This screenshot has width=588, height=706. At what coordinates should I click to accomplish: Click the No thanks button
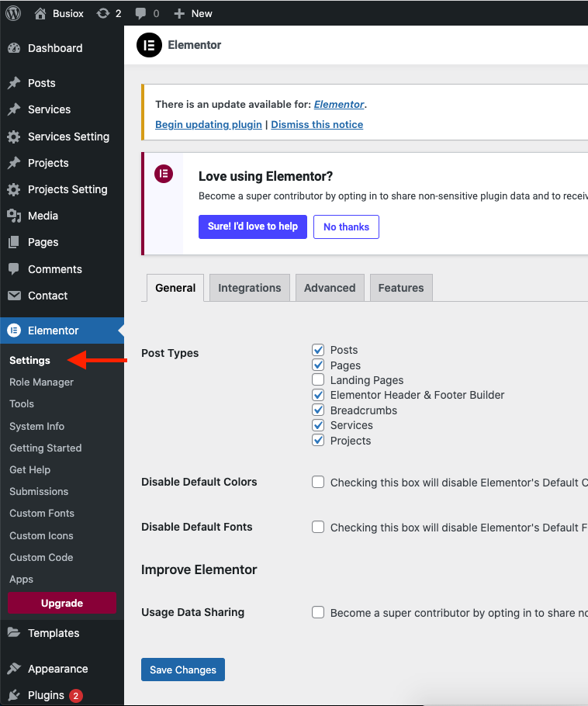(346, 227)
